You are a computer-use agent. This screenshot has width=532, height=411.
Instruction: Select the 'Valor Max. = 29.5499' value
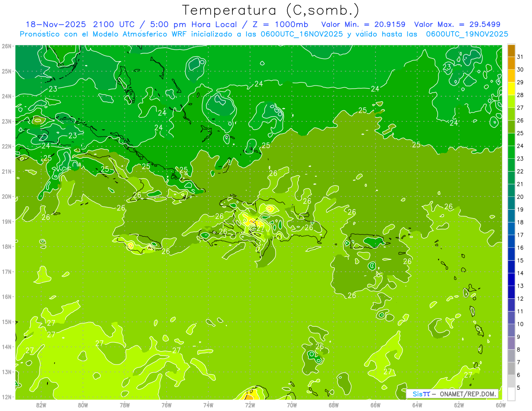click(x=457, y=24)
